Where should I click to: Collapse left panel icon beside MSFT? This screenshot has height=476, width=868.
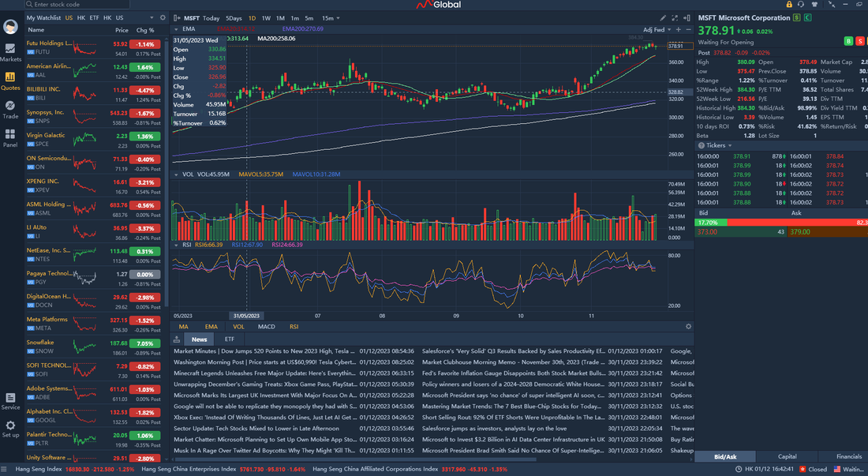click(177, 18)
